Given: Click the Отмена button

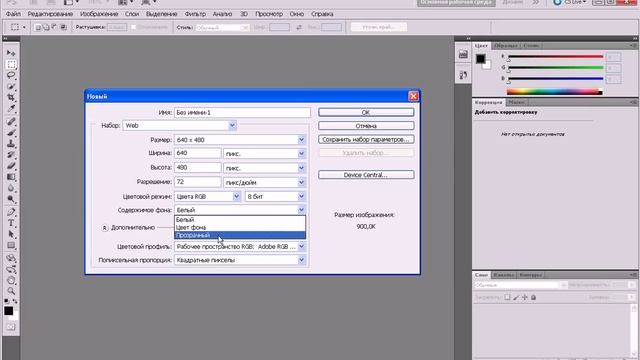Looking at the screenshot, I should (366, 126).
